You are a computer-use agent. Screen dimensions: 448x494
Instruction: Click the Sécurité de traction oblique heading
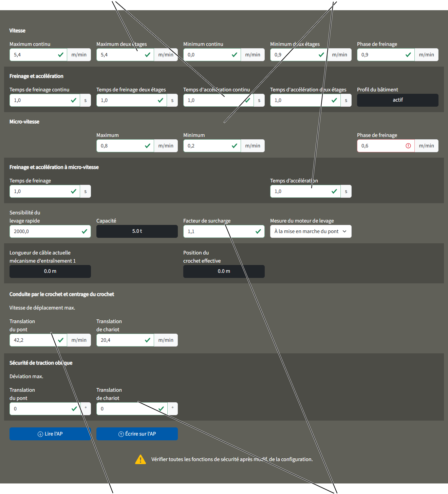[41, 363]
